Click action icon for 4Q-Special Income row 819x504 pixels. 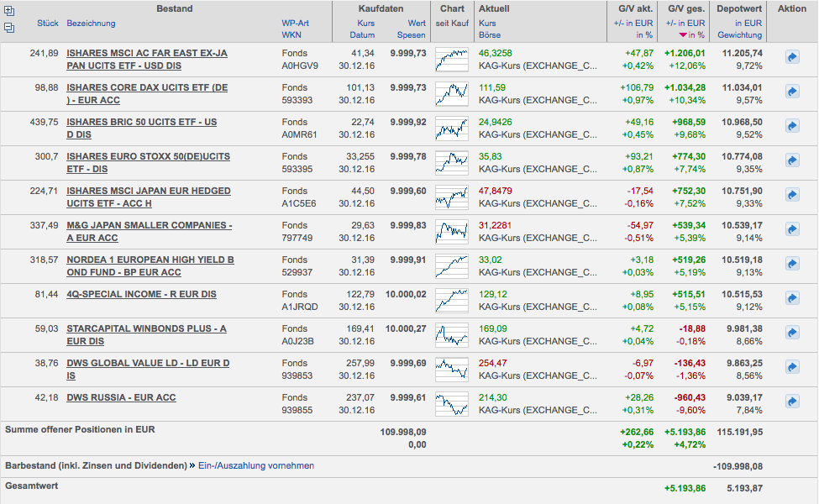(x=791, y=297)
